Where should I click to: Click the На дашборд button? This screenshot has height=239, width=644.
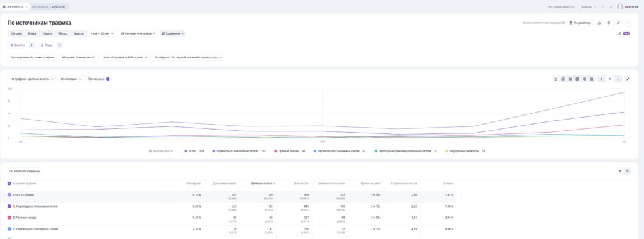[x=580, y=23]
